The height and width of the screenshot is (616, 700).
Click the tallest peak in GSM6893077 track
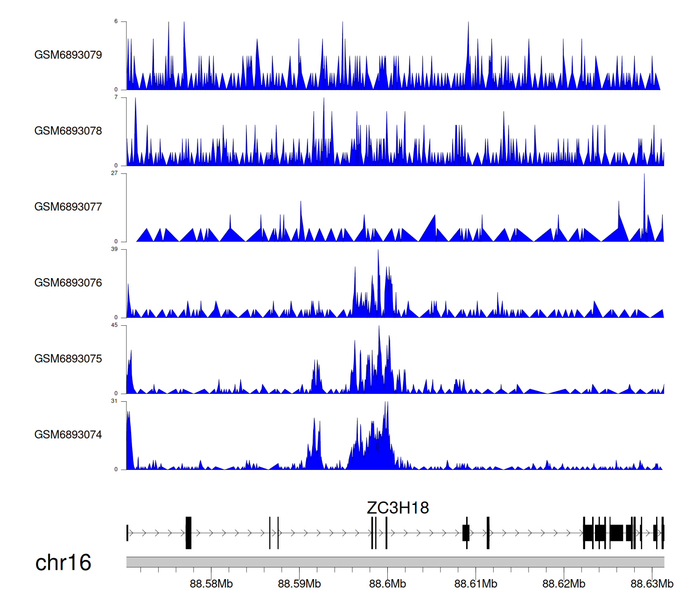coord(644,177)
